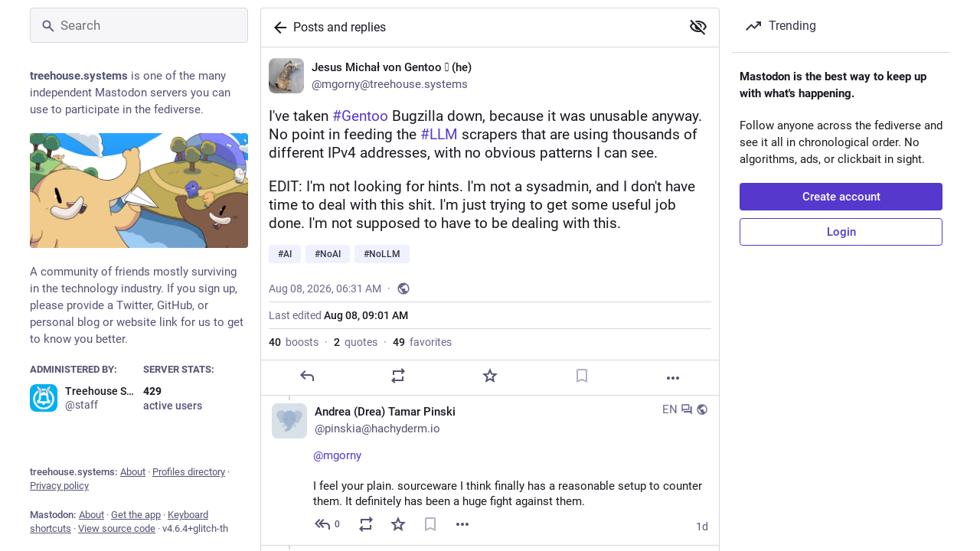Click the Create account button
This screenshot has width=980, height=551.
841,197
